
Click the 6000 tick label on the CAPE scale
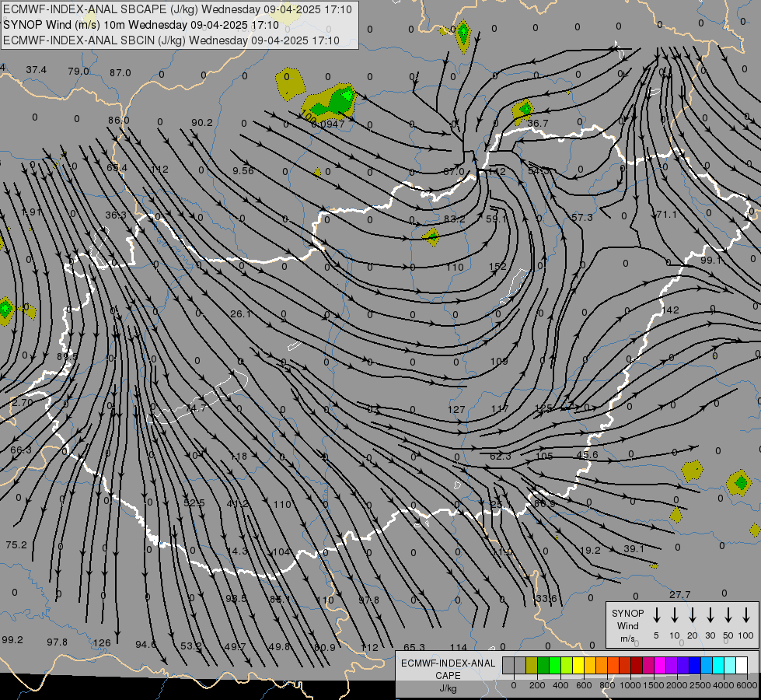point(747,685)
